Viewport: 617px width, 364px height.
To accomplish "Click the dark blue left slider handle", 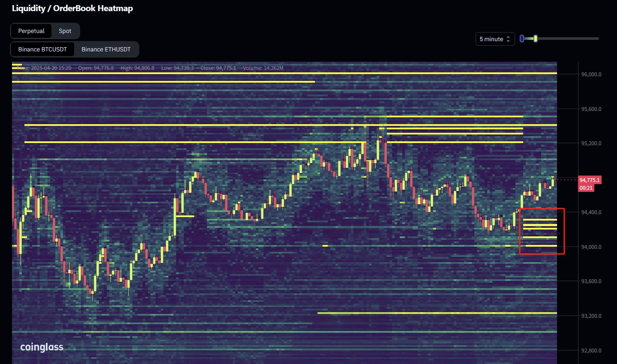I will pyautogui.click(x=521, y=39).
